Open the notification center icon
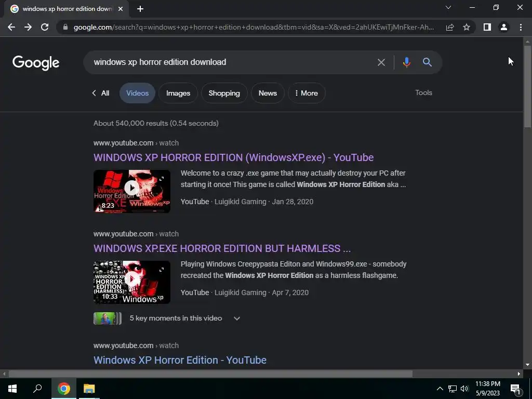The height and width of the screenshot is (399, 532). tap(515, 389)
